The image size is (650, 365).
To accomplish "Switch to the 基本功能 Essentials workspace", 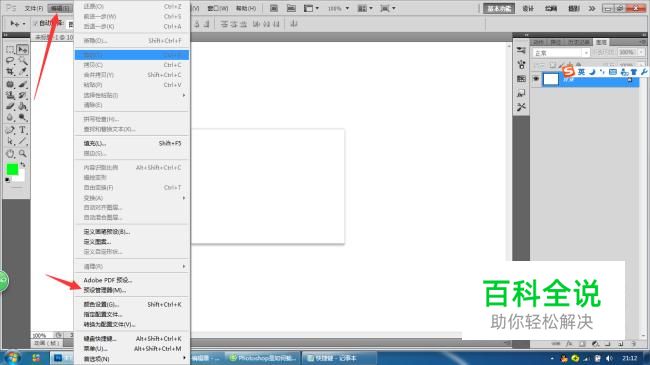I will [499, 8].
